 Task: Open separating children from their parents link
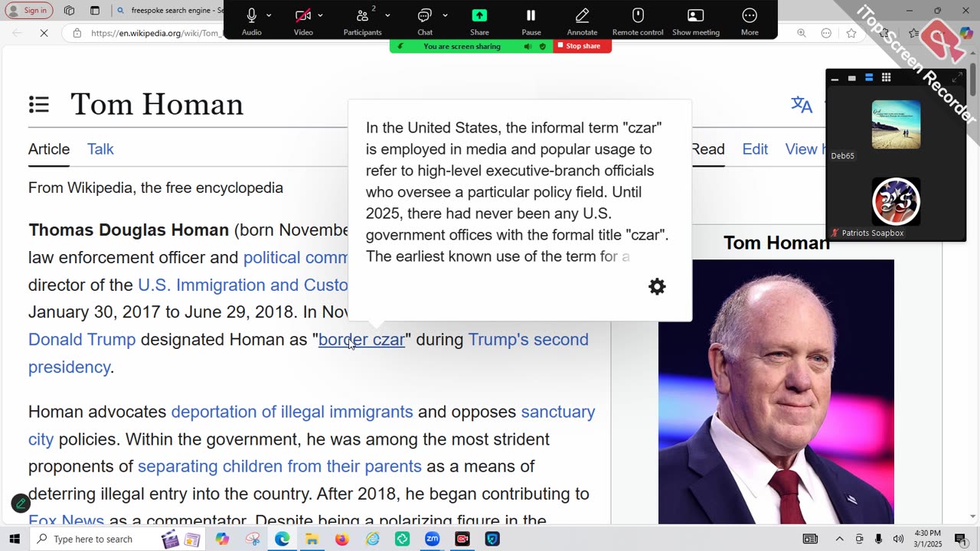[x=279, y=466]
